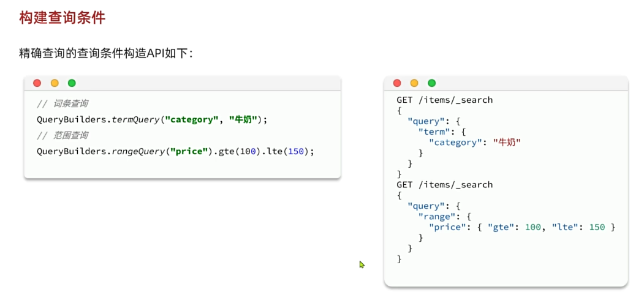The height and width of the screenshot is (295, 644).
Task: Click the green dot in the JSON query window
Action: click(x=431, y=83)
